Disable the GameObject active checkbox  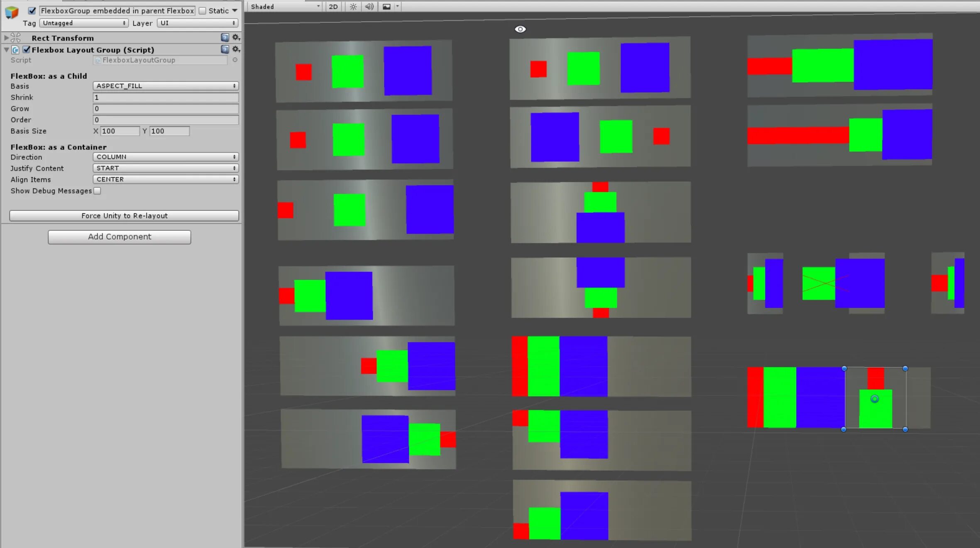coord(32,11)
